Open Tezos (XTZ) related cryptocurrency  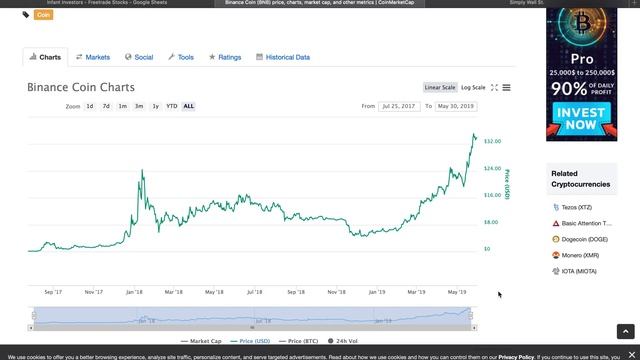[x=576, y=207]
